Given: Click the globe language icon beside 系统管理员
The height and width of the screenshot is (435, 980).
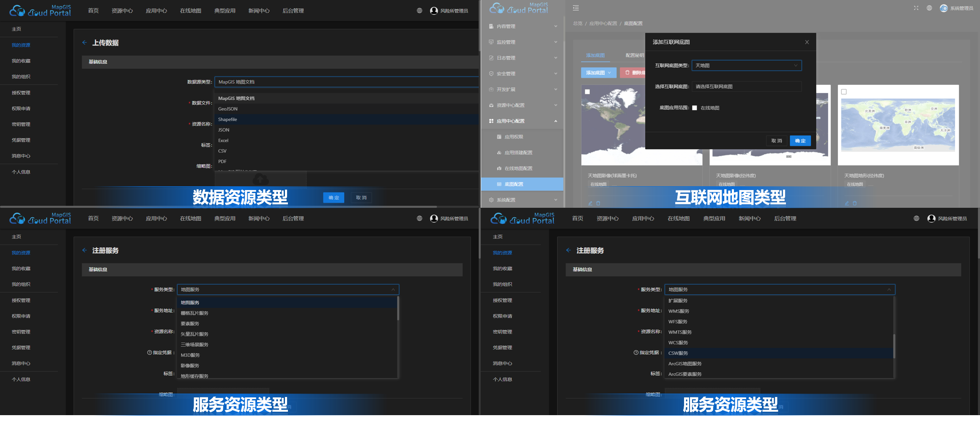Looking at the screenshot, I should pos(929,8).
